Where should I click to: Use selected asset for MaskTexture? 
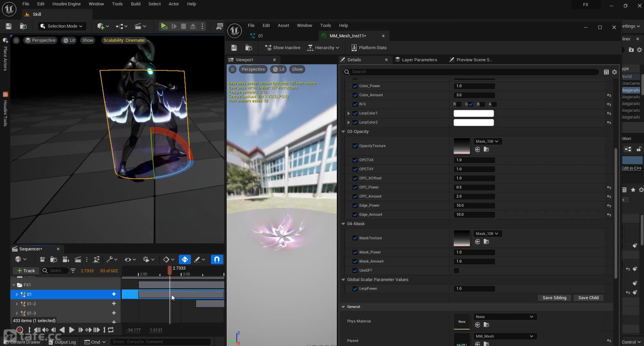(478, 242)
